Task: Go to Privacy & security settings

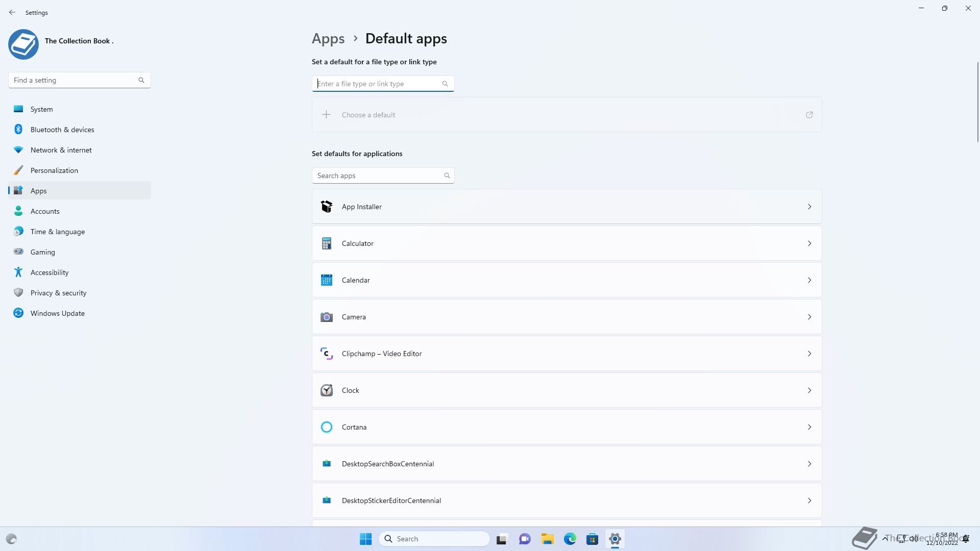Action: pyautogui.click(x=58, y=293)
